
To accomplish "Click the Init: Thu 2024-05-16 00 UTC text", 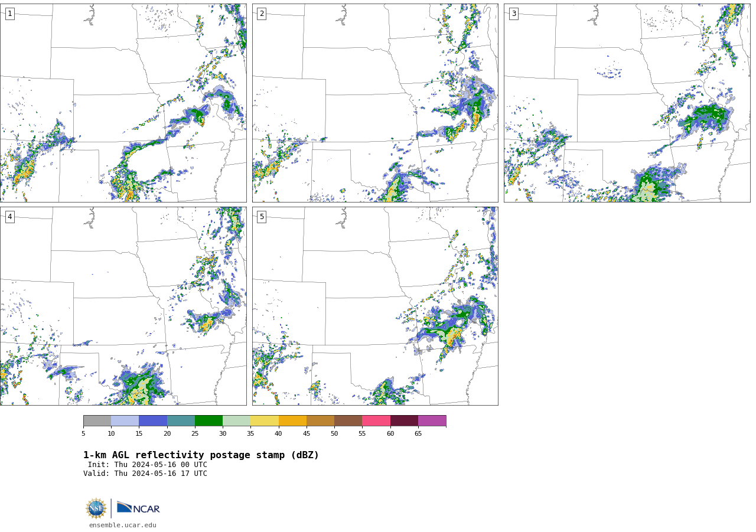I will point(148,465).
